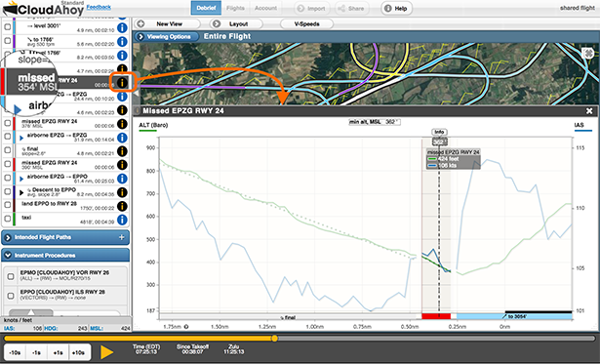Enable EPMO VOR RWY 26 procedure checkbox
The width and height of the screenshot is (600, 364).
[x=11, y=276]
